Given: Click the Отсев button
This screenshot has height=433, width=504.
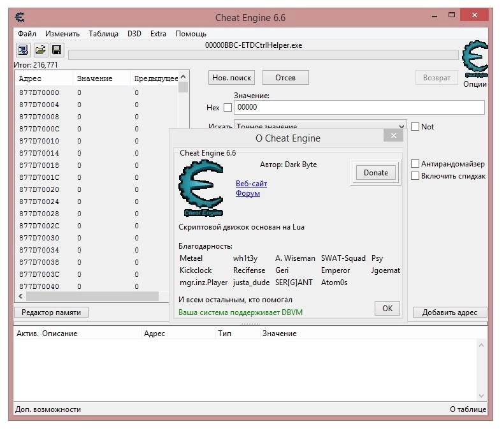Looking at the screenshot, I should 285,78.
